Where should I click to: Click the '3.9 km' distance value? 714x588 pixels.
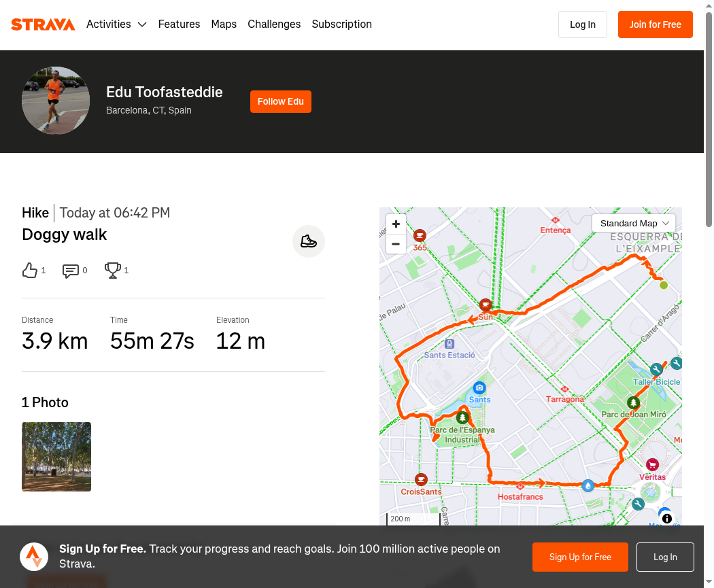[54, 341]
